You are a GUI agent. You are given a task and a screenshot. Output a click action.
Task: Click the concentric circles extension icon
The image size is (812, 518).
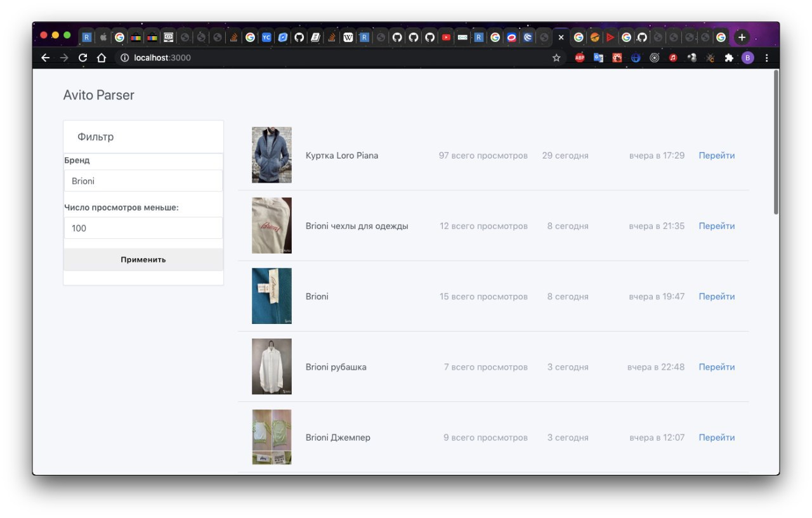click(655, 58)
